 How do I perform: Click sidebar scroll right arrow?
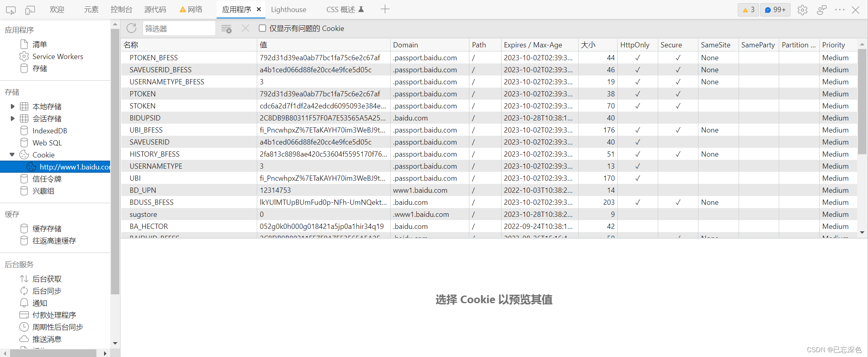tap(105, 353)
